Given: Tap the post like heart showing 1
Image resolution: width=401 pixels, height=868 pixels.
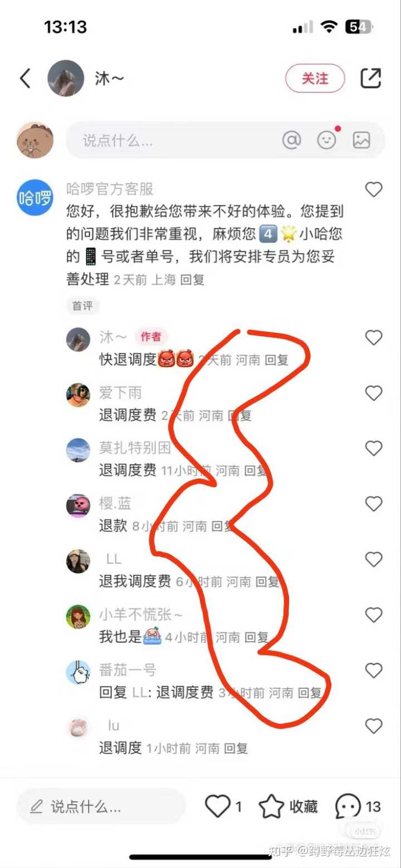Looking at the screenshot, I should [x=217, y=806].
